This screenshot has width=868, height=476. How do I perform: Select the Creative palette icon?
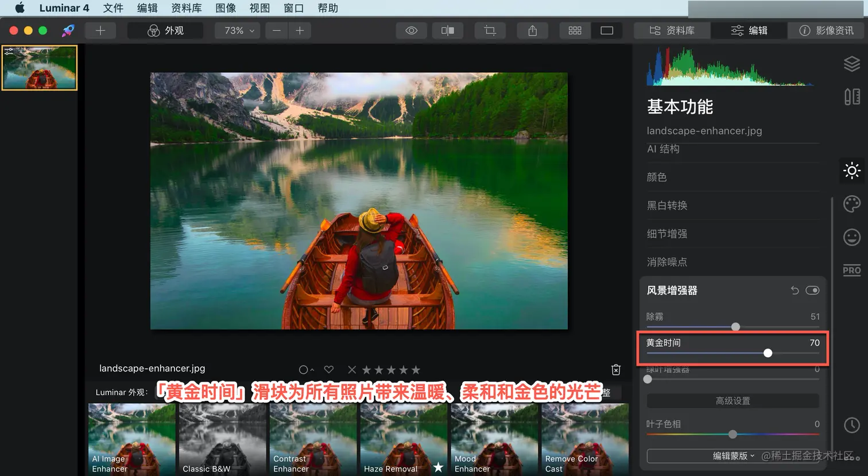[852, 204]
